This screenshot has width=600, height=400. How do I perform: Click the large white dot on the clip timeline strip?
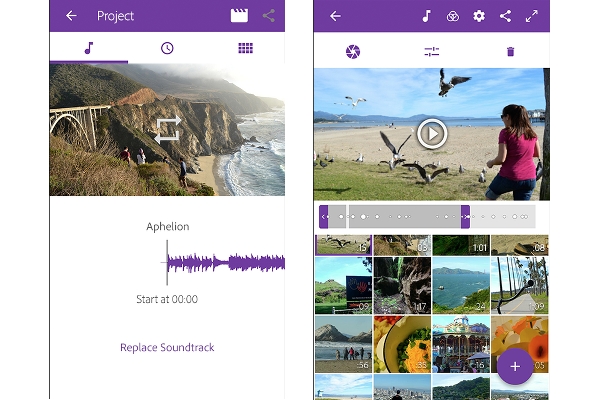point(363,217)
